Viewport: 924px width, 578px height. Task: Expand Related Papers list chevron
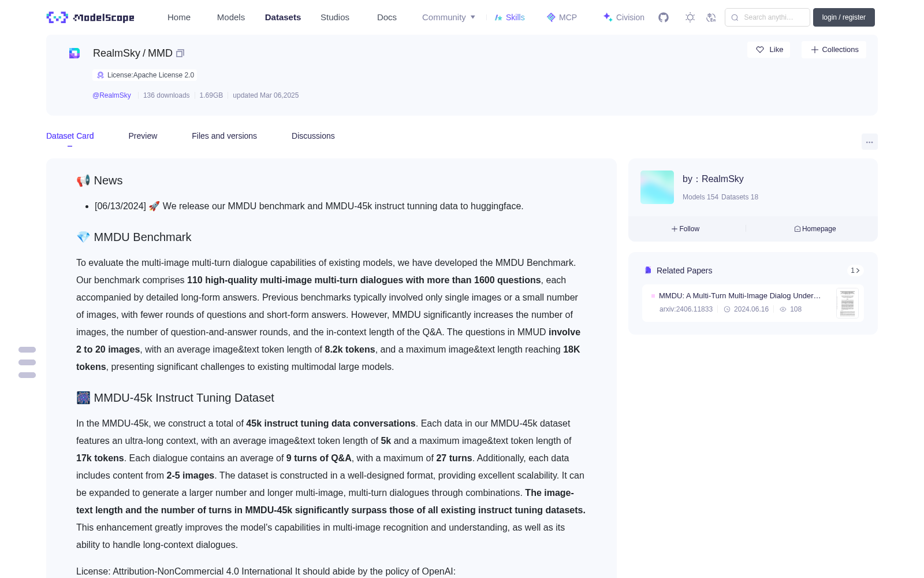click(x=855, y=271)
